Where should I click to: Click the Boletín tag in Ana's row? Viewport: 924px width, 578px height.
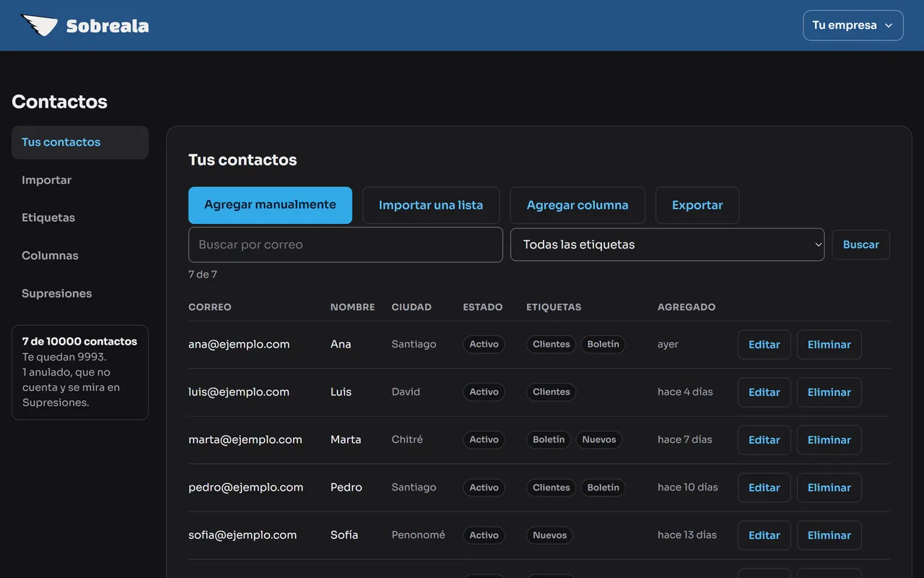(603, 344)
